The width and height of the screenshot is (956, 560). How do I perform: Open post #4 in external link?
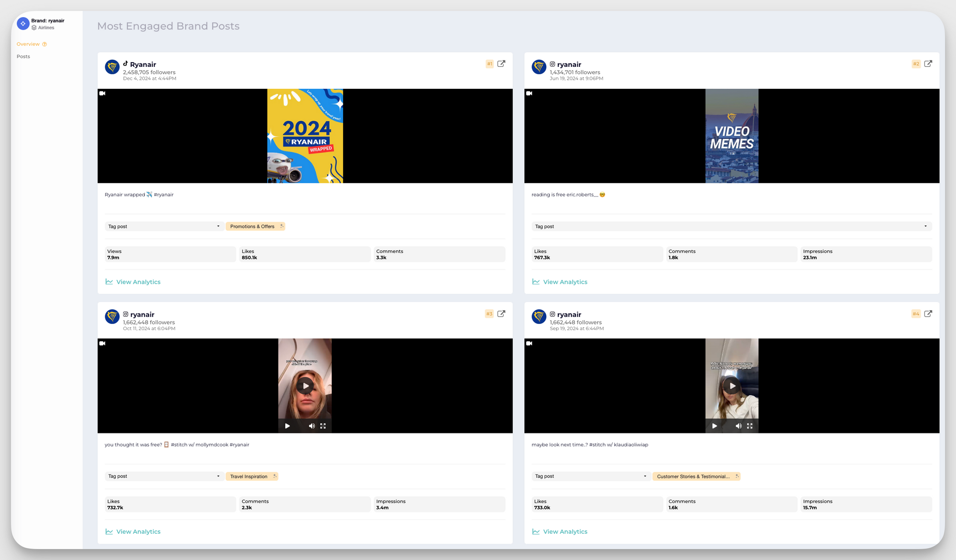click(x=928, y=314)
